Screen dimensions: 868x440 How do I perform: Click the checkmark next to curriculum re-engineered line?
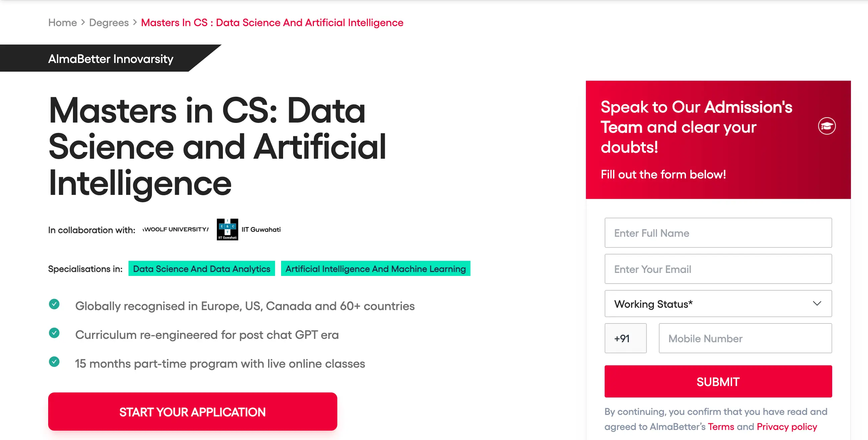coord(54,333)
